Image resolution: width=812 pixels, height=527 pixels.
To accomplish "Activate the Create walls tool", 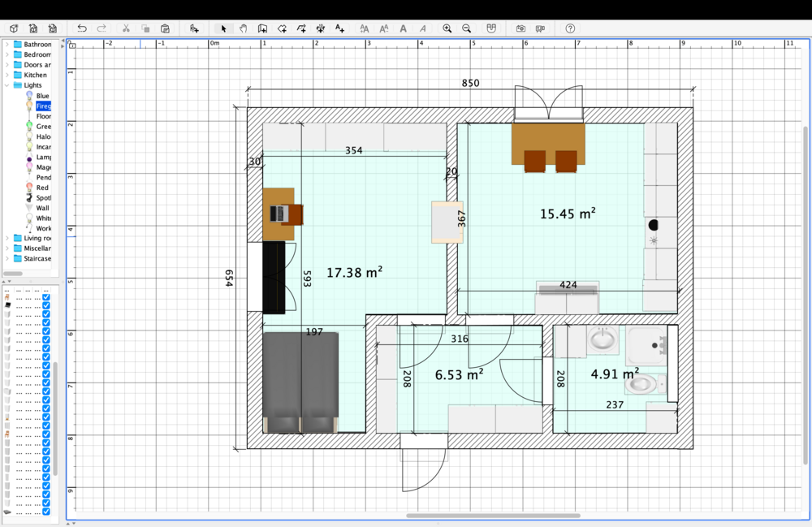I will (x=262, y=28).
